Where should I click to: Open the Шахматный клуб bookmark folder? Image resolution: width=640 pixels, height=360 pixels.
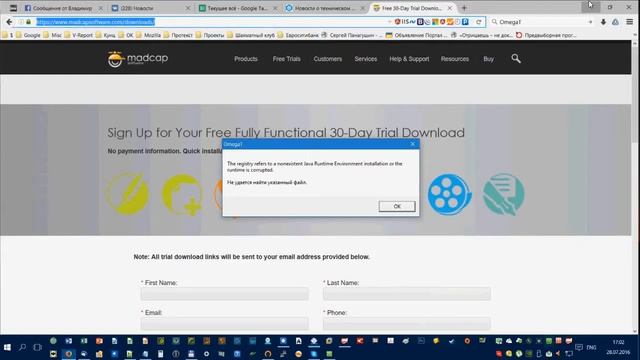point(251,36)
